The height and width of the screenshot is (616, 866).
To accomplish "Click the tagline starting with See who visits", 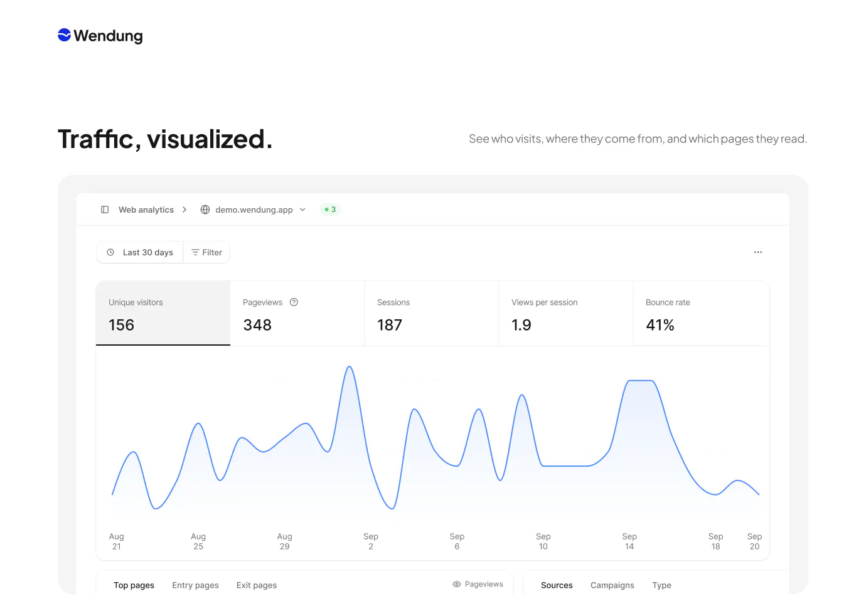I will 638,139.
